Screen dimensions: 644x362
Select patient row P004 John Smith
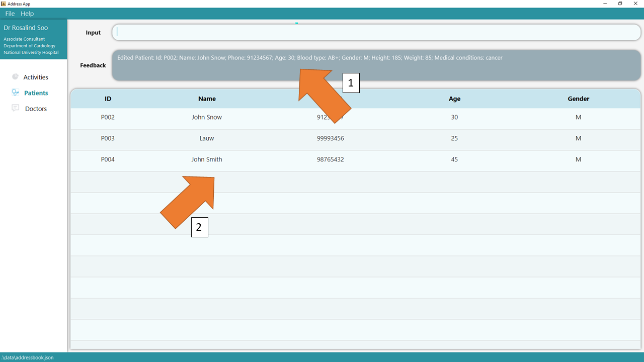206,159
